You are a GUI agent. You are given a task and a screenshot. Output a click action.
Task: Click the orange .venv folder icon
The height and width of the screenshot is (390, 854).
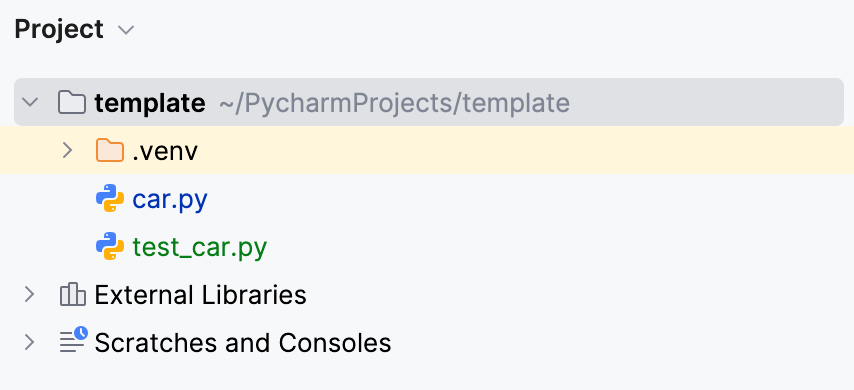[x=109, y=150]
